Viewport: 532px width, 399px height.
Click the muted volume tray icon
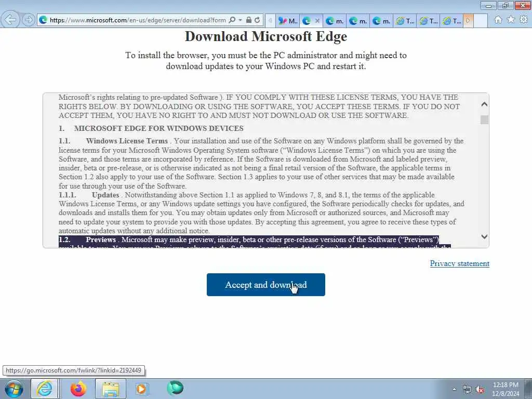coord(480,390)
